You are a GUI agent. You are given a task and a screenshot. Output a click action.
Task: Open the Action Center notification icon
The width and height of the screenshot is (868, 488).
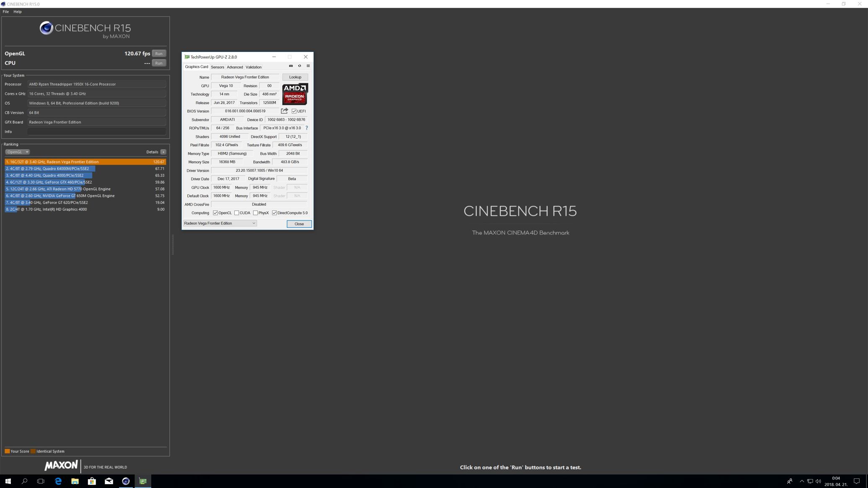pos(857,481)
